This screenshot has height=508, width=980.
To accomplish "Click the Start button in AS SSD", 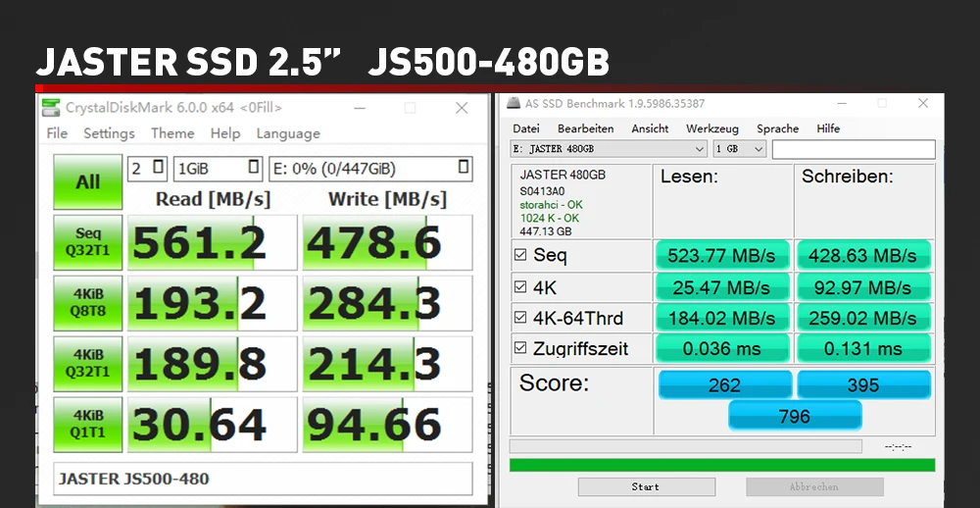I will click(x=646, y=486).
